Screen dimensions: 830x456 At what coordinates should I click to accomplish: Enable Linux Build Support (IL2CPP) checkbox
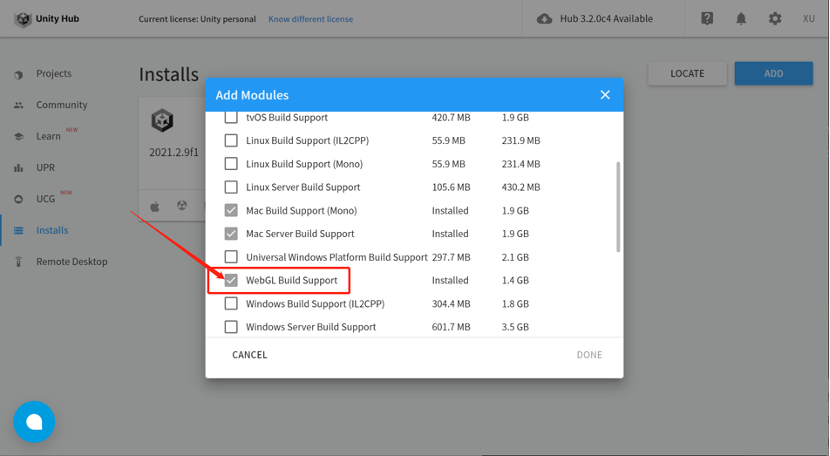tap(231, 141)
